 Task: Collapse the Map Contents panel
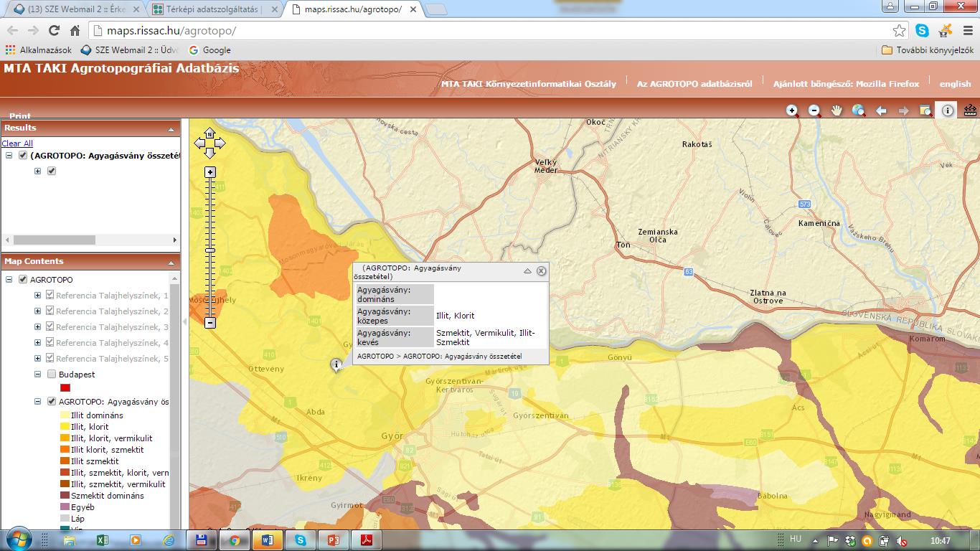tap(171, 263)
